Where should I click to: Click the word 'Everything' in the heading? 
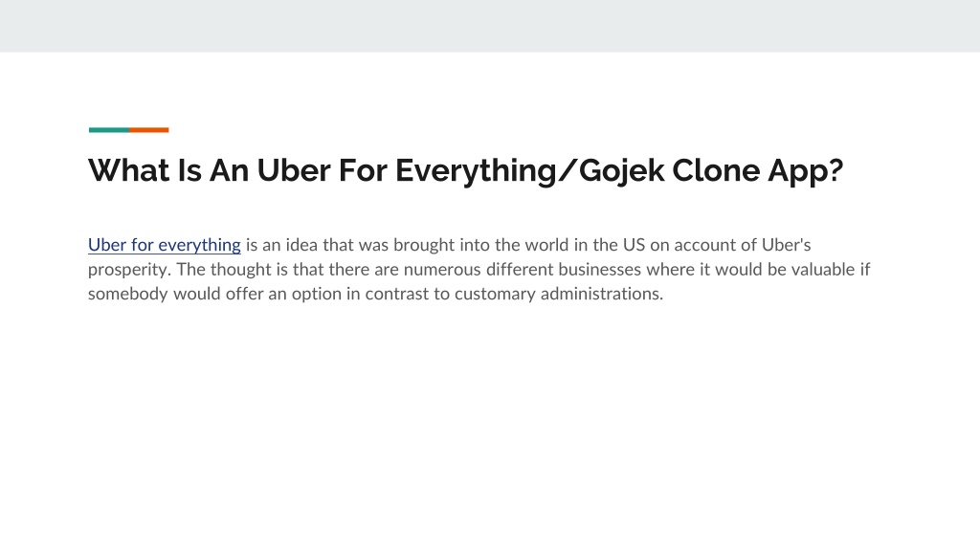tap(476, 170)
